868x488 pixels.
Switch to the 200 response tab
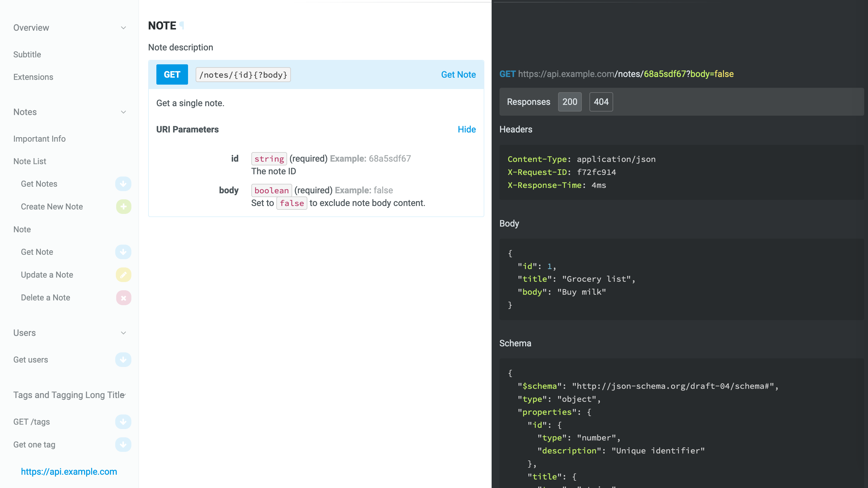click(x=569, y=102)
